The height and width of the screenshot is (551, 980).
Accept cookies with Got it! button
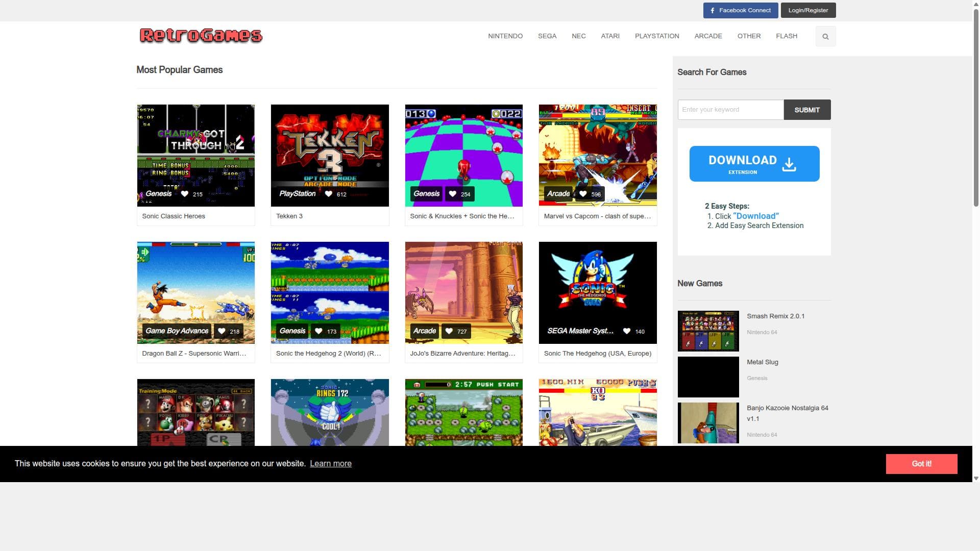point(921,464)
